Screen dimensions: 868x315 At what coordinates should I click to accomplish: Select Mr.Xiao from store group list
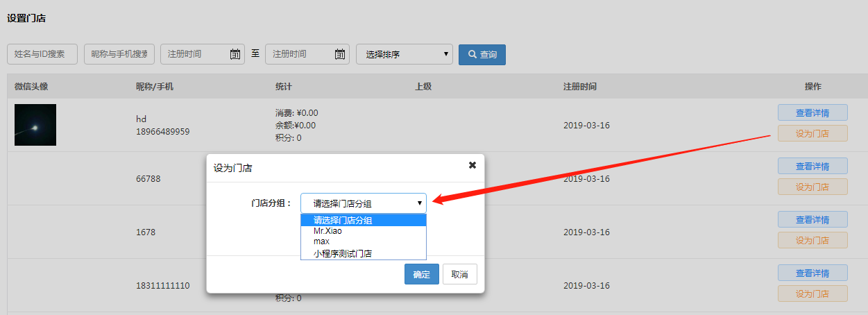pyautogui.click(x=327, y=231)
